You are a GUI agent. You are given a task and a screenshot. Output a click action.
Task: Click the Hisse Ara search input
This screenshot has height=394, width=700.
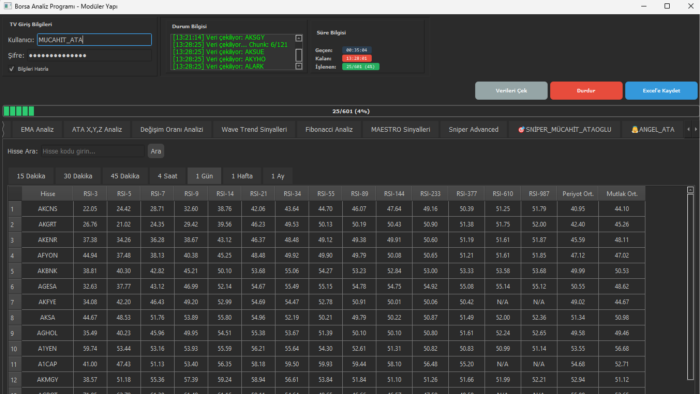pos(92,151)
